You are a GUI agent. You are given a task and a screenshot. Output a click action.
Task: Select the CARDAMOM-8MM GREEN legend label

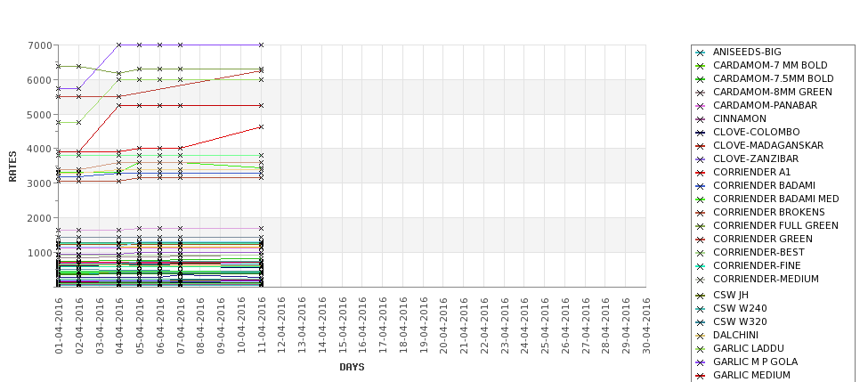coord(772,92)
